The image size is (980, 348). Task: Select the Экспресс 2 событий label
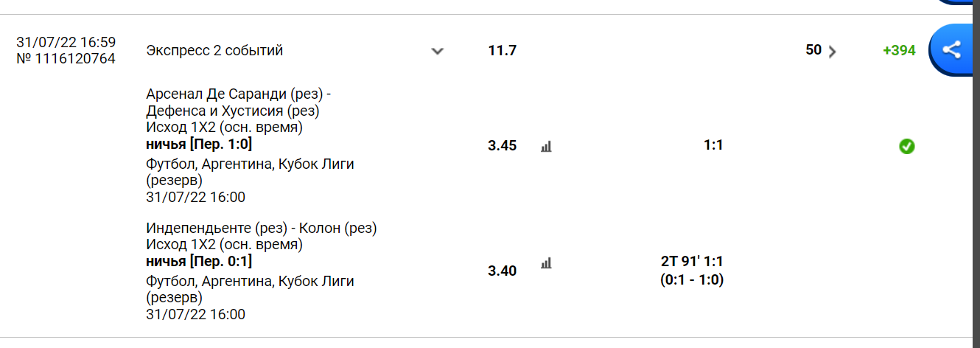(214, 50)
